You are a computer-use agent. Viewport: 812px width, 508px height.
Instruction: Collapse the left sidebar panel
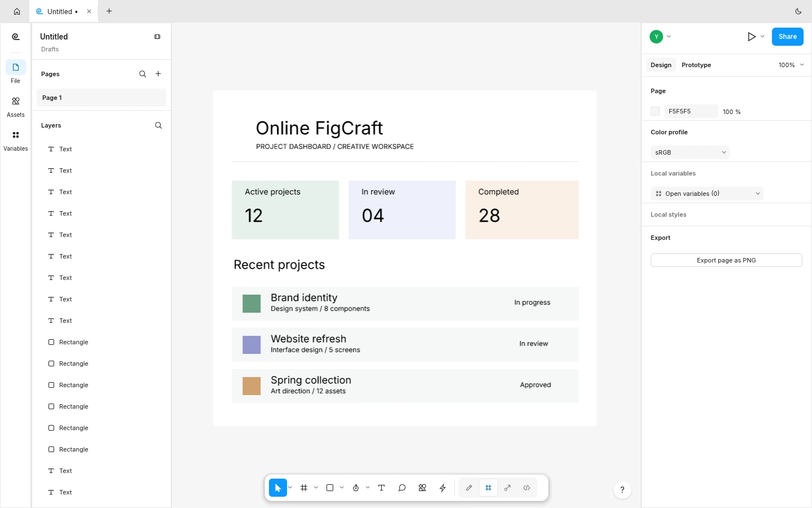157,37
